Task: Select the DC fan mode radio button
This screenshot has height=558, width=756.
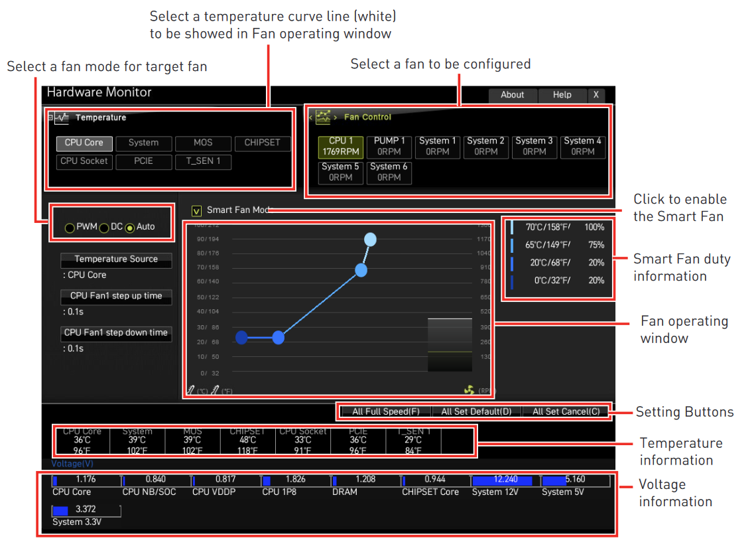Action: pos(104,228)
